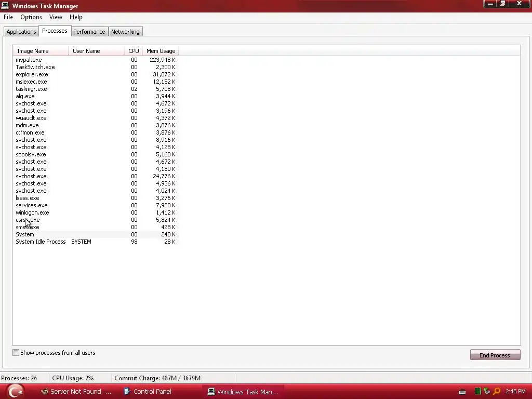Click the 223,948 K memory value
This screenshot has width=532, height=399.
[163, 60]
